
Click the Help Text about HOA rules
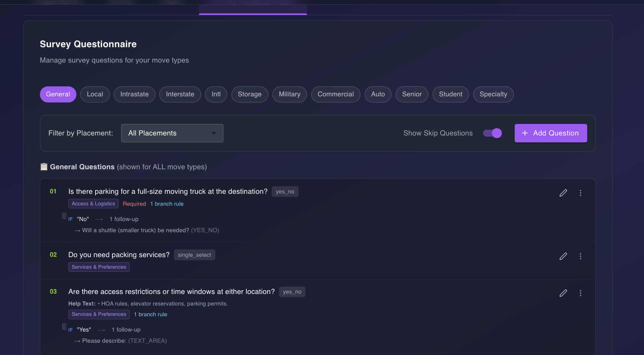click(x=148, y=304)
